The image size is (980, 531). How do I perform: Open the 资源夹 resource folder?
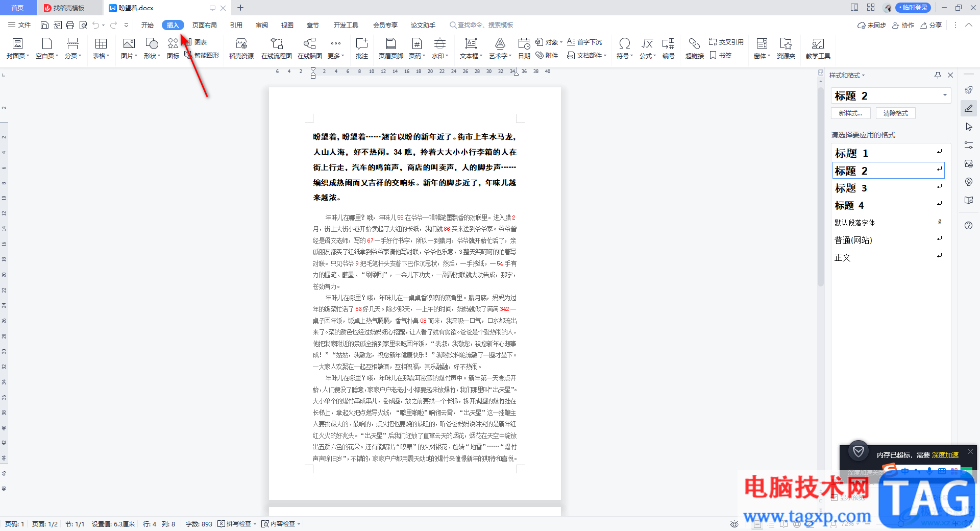786,49
